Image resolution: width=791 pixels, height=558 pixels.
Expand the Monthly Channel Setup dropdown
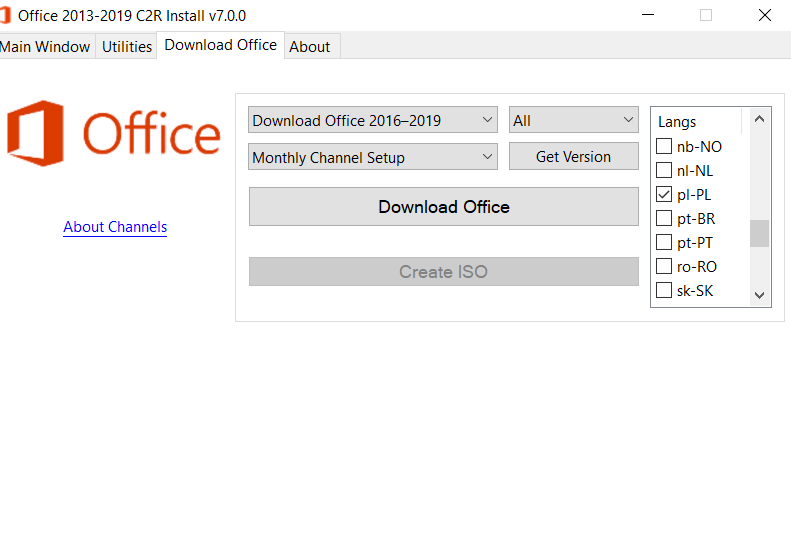tap(373, 157)
